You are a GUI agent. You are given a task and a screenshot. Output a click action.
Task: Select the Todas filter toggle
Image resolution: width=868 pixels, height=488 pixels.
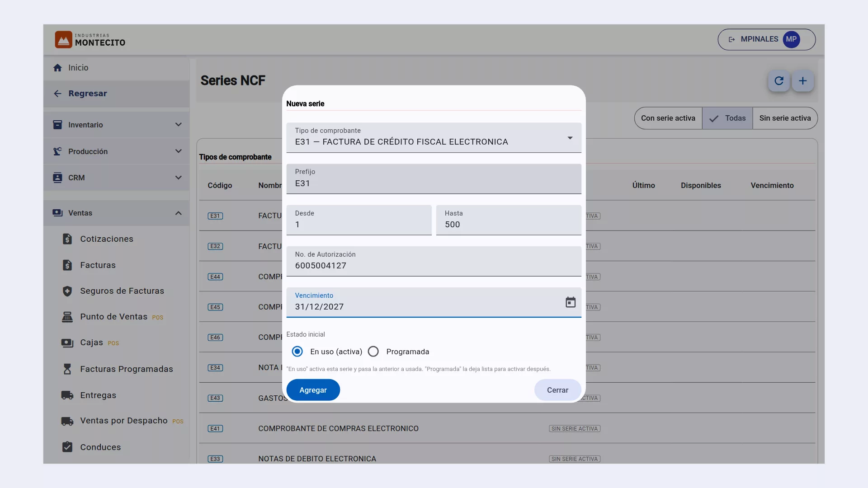tap(727, 118)
